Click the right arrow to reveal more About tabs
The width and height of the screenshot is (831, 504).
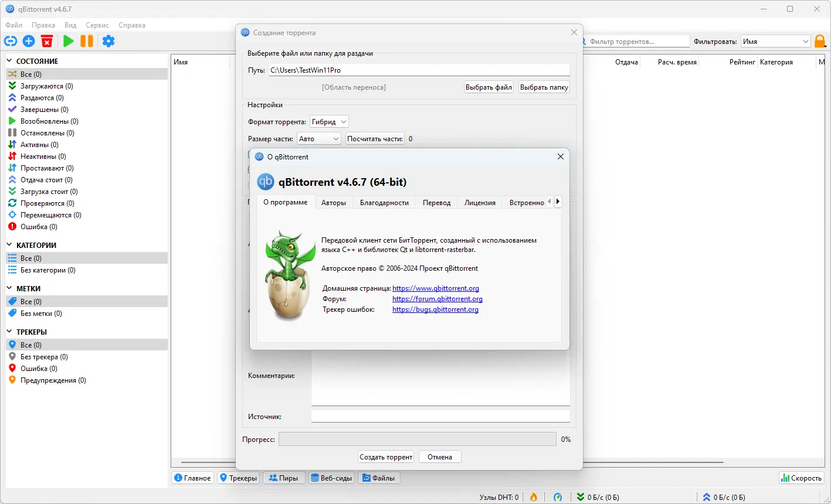(558, 202)
